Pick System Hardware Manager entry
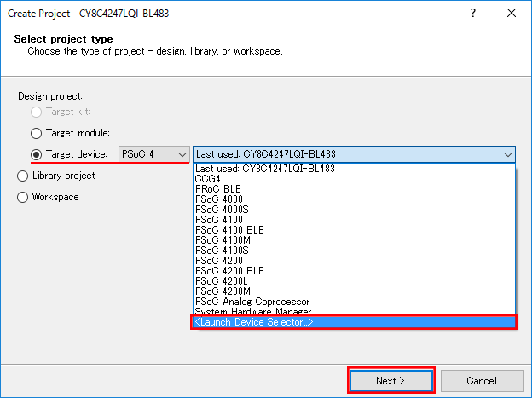532x398 pixels. click(354, 311)
